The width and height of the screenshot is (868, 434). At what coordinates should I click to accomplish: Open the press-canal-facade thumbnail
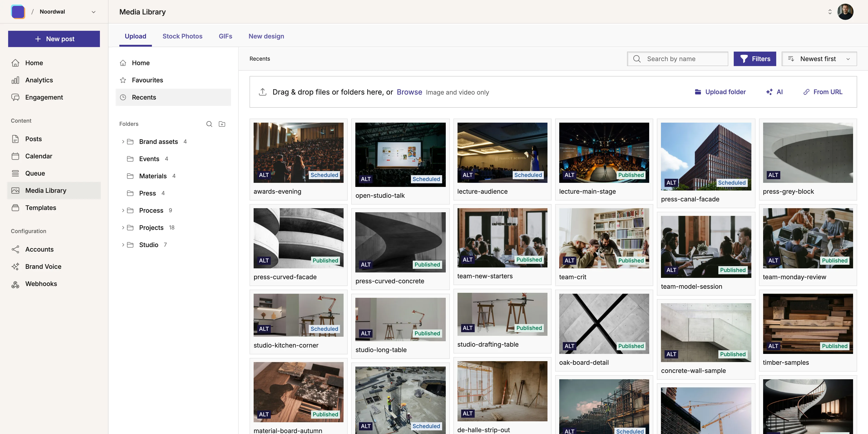pos(706,156)
